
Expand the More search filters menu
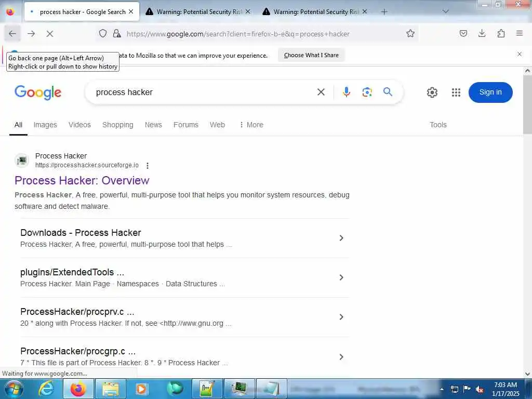(251, 125)
